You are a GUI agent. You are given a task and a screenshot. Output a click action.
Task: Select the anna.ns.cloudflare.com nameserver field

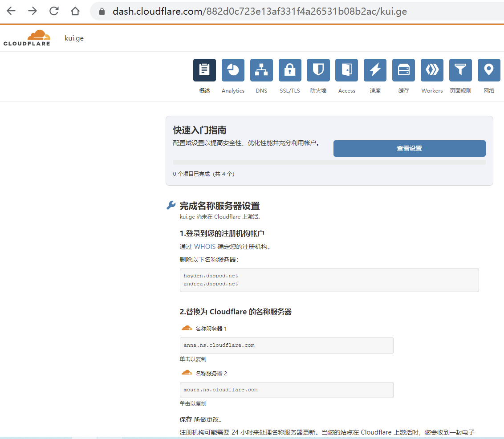(x=286, y=346)
